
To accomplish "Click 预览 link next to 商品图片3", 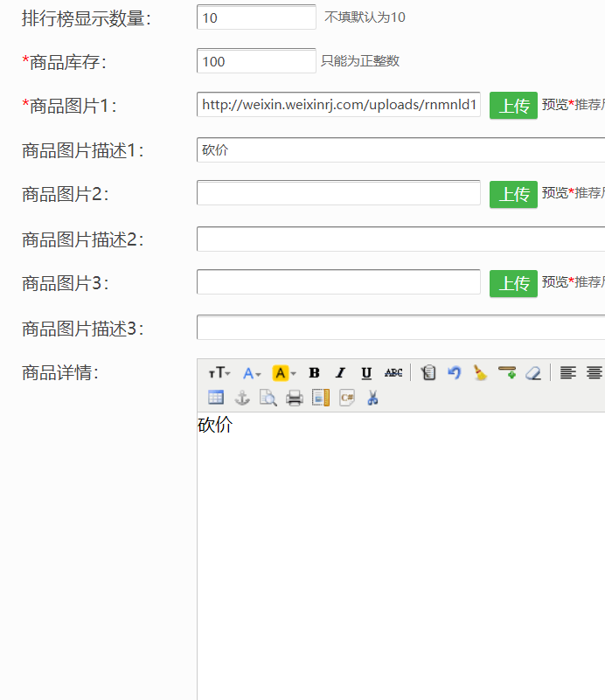I will 554,281.
